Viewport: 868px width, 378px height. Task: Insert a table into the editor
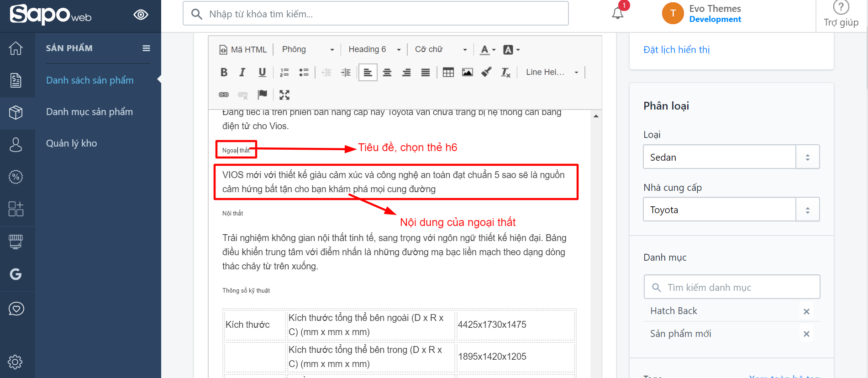coord(448,72)
